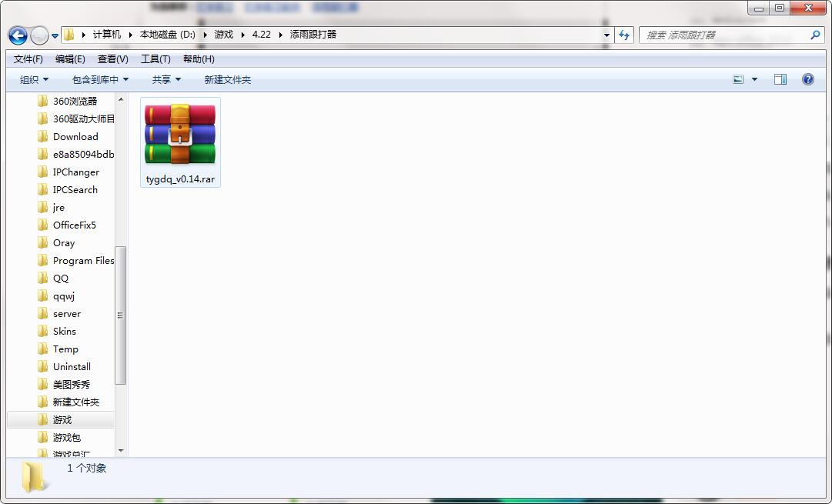Click the sidebar vertical scrollbar thumb
The height and width of the screenshot is (504, 832).
pos(120,315)
